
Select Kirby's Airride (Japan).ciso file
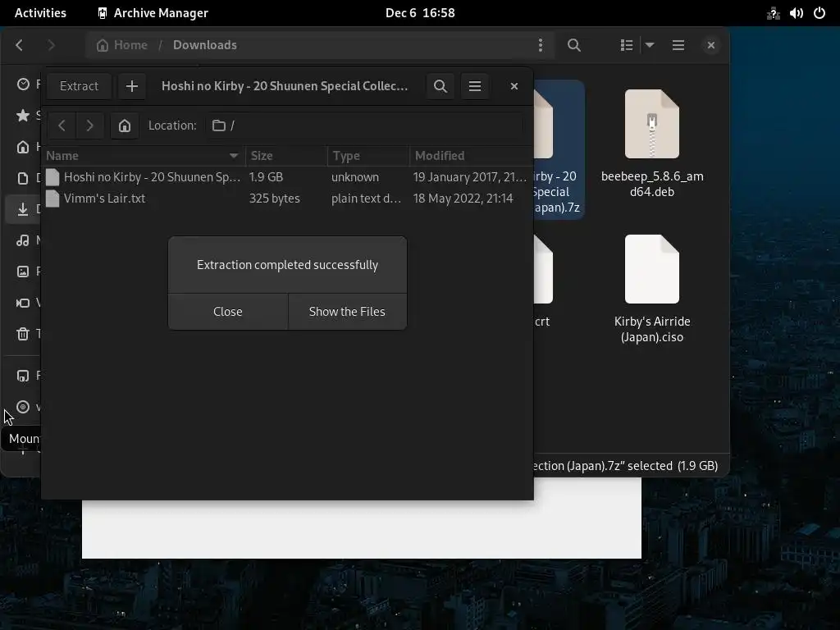tap(652, 290)
